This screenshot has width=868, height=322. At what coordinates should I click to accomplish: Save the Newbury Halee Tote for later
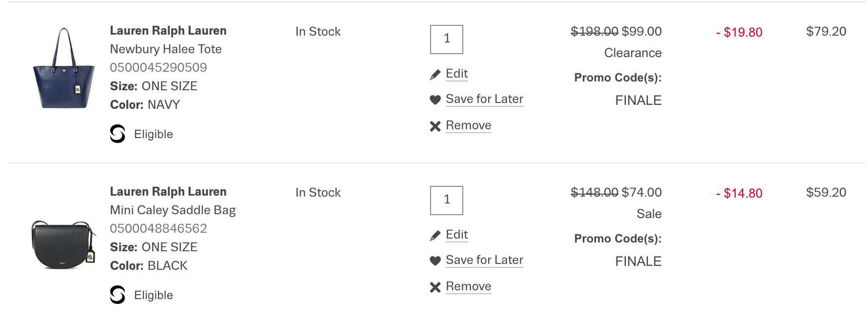(484, 99)
